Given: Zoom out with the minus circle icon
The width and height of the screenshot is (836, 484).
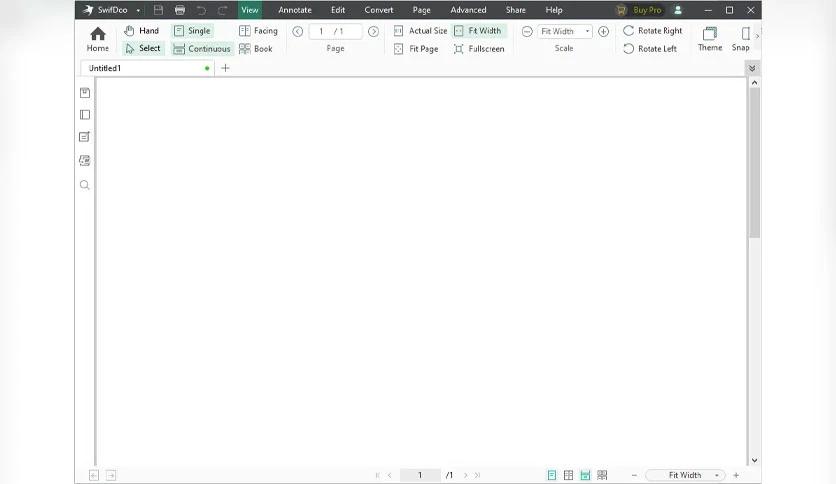Looking at the screenshot, I should [527, 31].
